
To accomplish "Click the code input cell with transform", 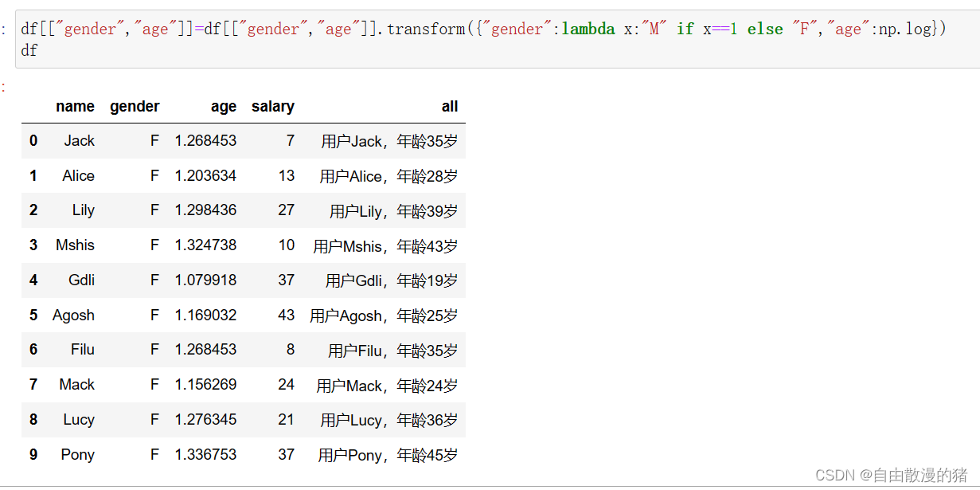I will [498, 40].
